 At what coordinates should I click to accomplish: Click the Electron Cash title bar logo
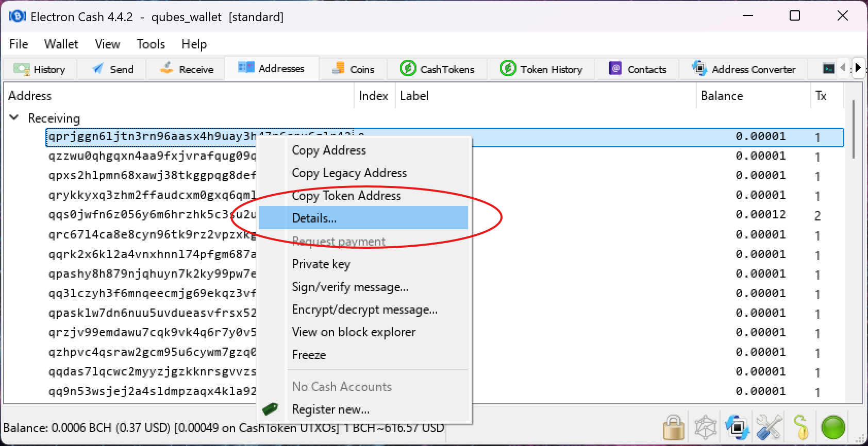18,16
